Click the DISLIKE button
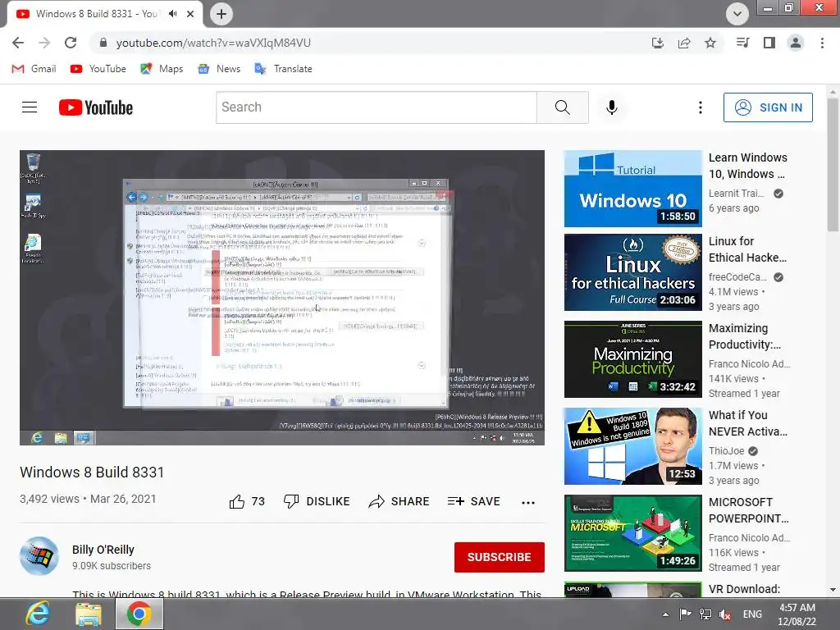This screenshot has height=630, width=840. [316, 501]
